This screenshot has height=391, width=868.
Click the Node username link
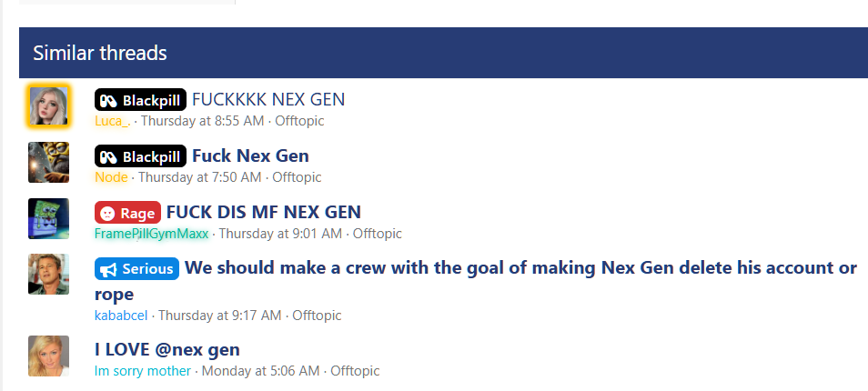pyautogui.click(x=111, y=177)
